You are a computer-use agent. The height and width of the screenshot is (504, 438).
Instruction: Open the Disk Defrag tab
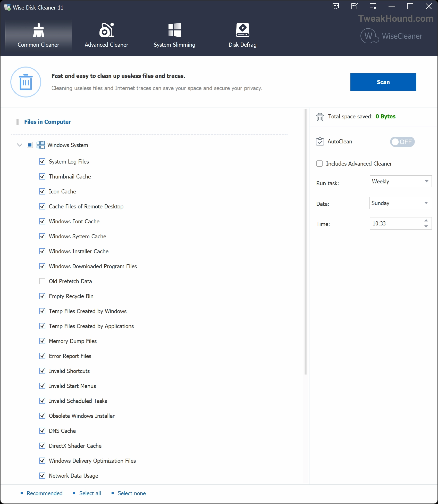pos(242,35)
